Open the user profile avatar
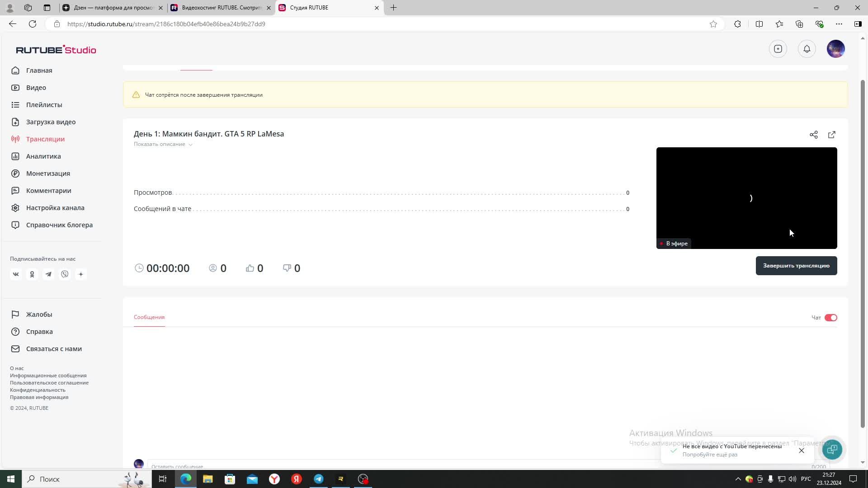The height and width of the screenshot is (488, 868). (835, 49)
